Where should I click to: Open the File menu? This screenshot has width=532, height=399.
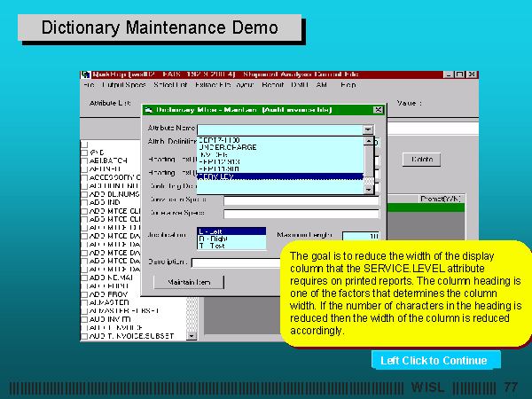(x=89, y=86)
